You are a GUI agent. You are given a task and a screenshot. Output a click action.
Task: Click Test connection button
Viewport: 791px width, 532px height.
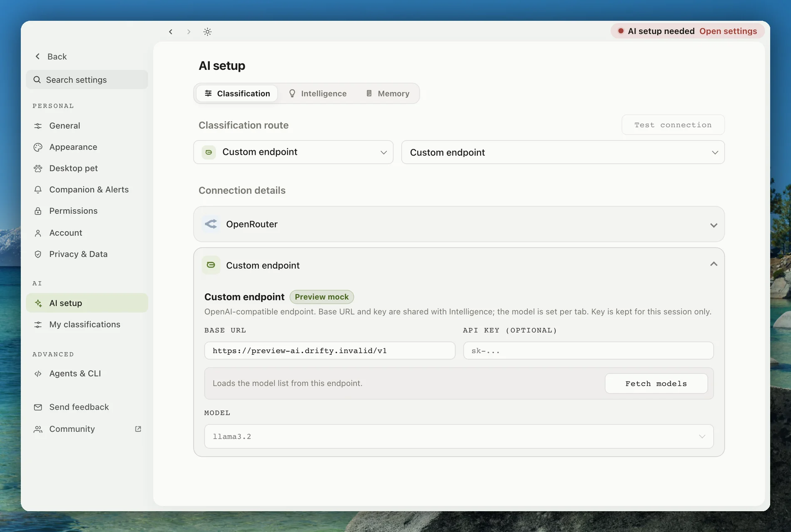(x=673, y=125)
